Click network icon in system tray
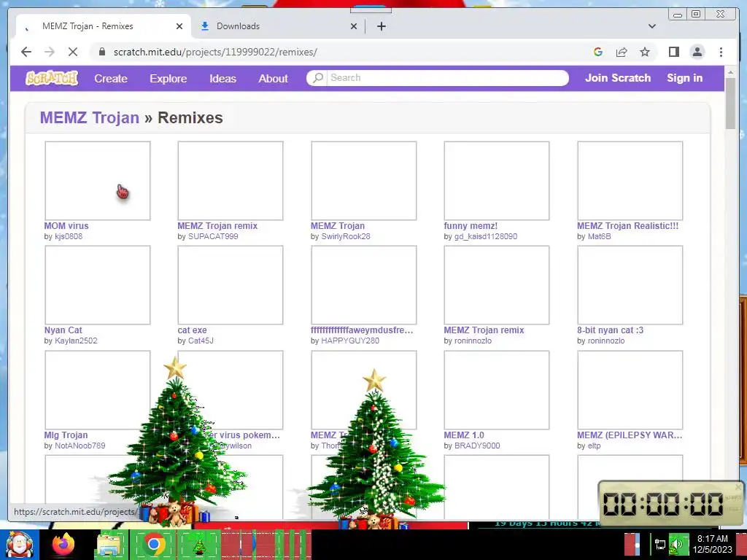 [660, 544]
